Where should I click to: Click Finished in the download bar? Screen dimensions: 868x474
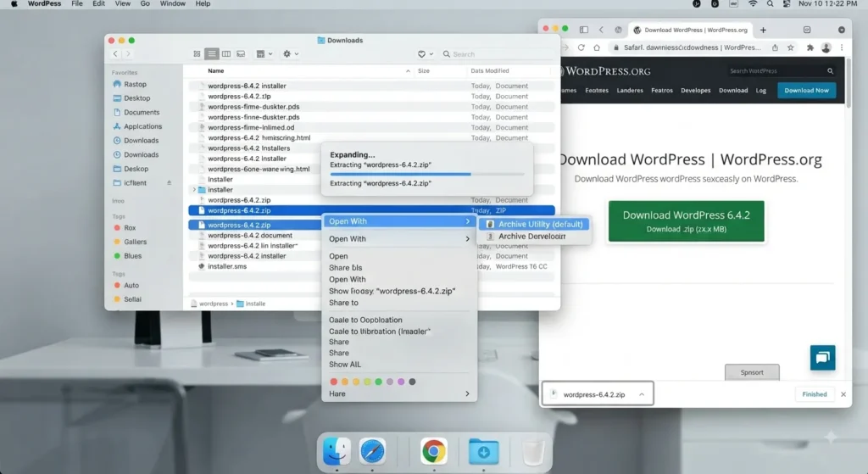tap(815, 394)
